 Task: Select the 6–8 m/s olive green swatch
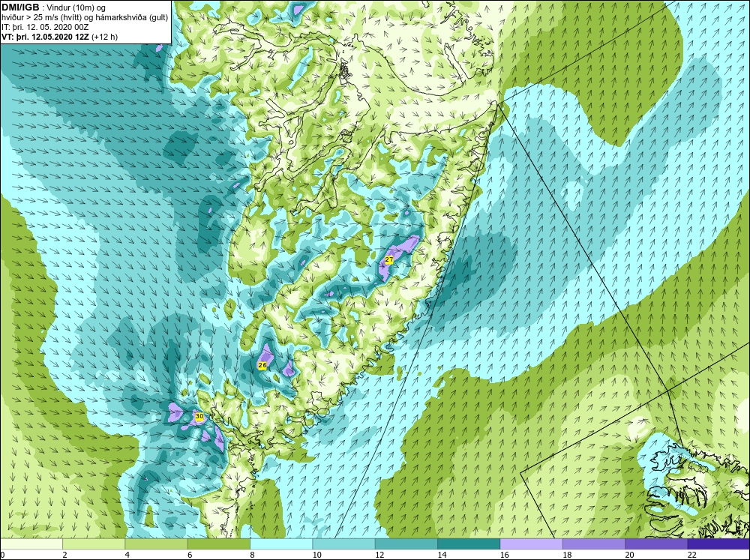[218, 544]
